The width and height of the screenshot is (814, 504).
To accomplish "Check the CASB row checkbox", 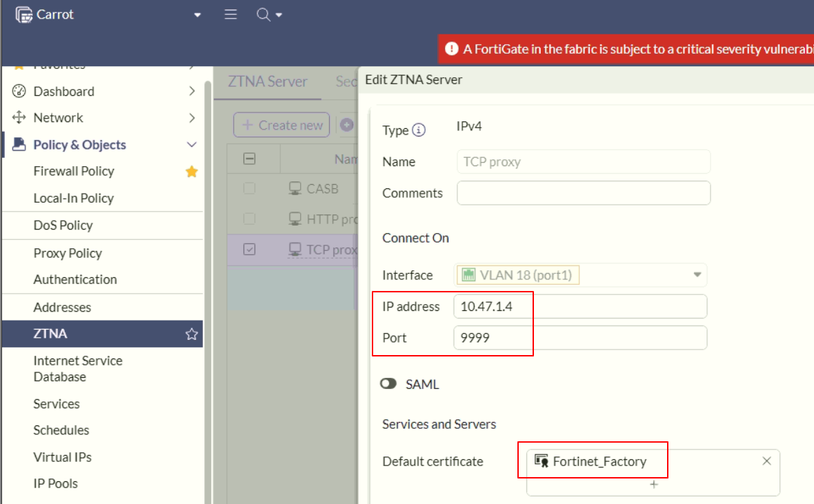I will coord(249,188).
